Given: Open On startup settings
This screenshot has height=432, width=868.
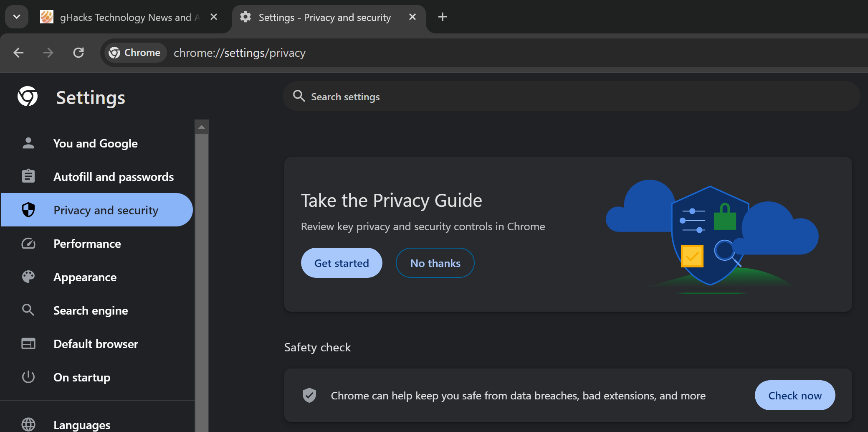Looking at the screenshot, I should coord(97,377).
